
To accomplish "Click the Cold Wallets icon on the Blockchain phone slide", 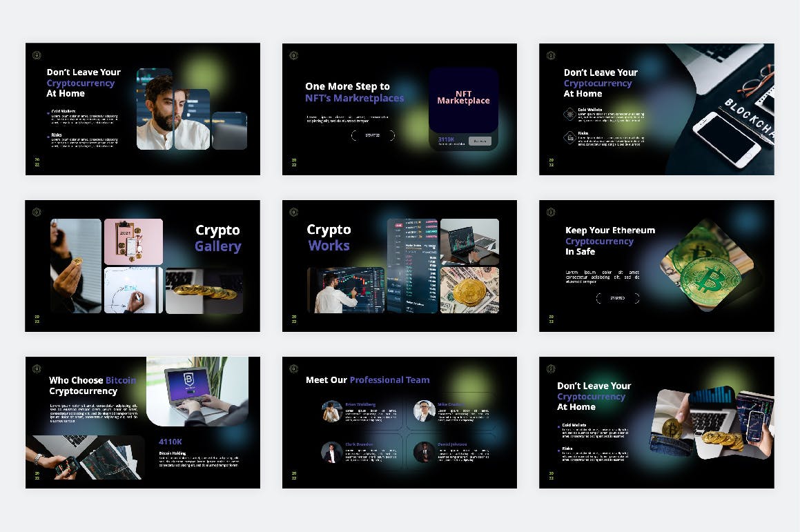I will point(569,114).
